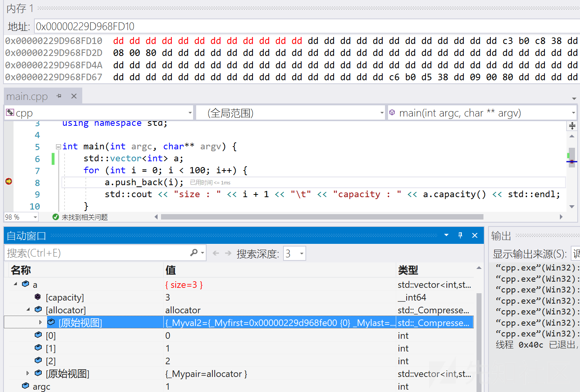This screenshot has width=580, height=392.
Task: Pin the main.cpp tab
Action: [59, 96]
